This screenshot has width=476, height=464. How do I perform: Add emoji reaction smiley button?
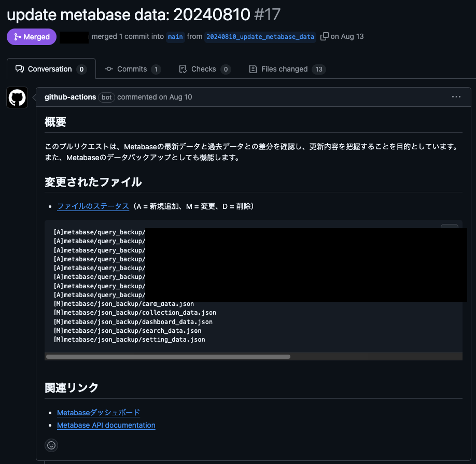51,445
